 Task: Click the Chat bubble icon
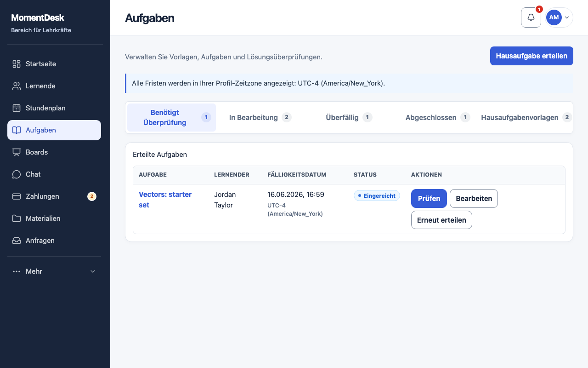tap(17, 174)
